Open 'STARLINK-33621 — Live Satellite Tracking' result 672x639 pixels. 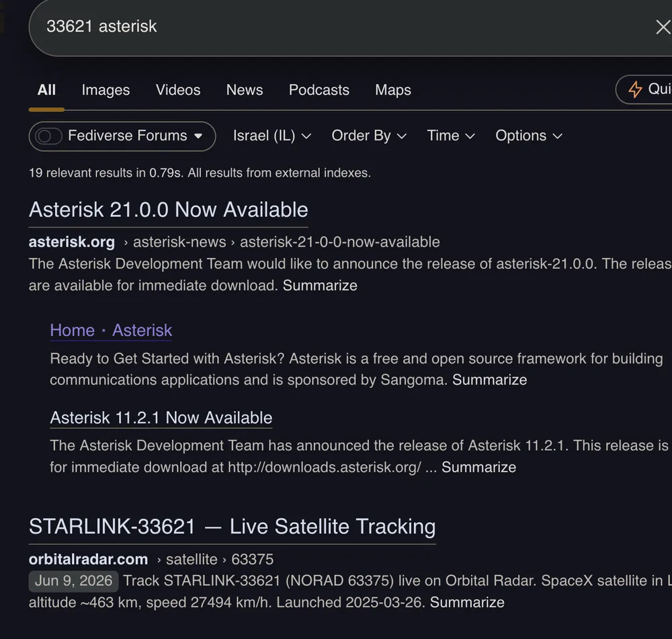coord(233,527)
